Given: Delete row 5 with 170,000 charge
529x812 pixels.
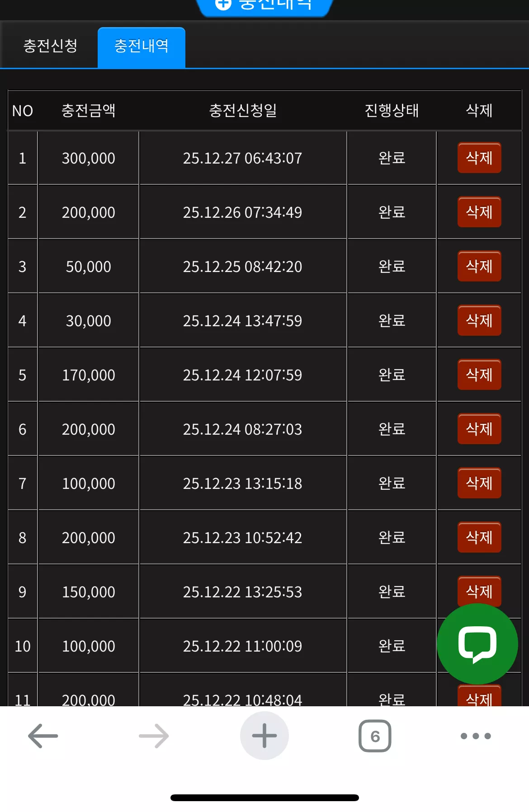Looking at the screenshot, I should 479,375.
